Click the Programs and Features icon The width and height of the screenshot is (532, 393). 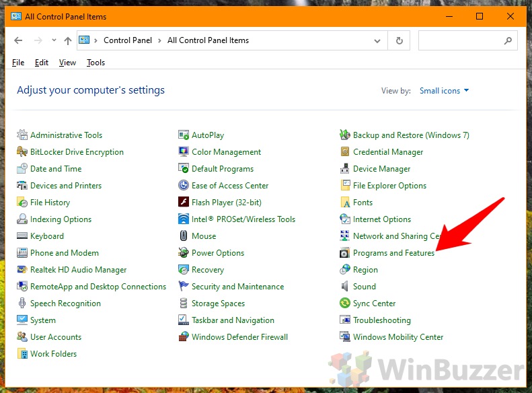(x=345, y=252)
